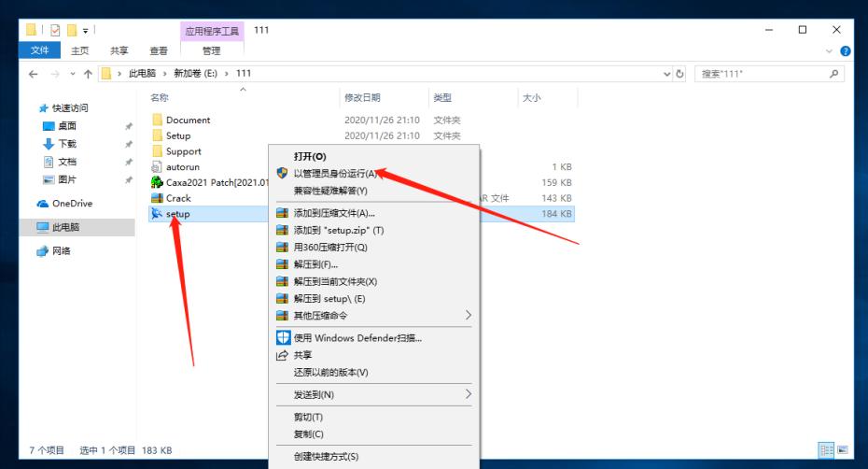The width and height of the screenshot is (868, 469).
Task: Click the new folder quick access icon
Action: 72,30
